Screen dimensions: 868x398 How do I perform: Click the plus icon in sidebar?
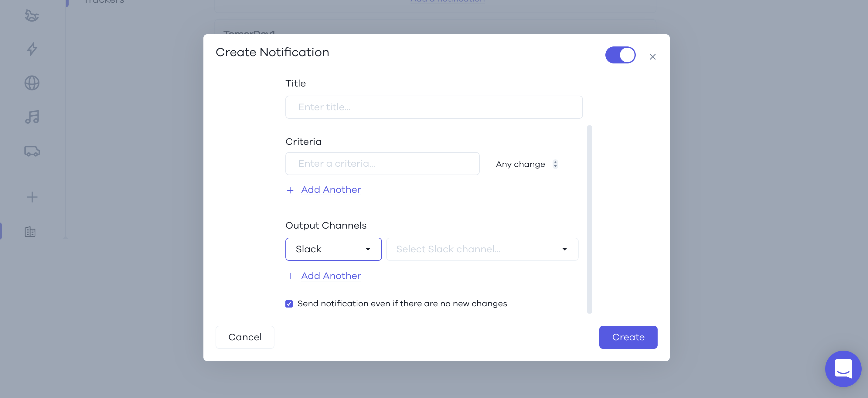[x=32, y=197]
